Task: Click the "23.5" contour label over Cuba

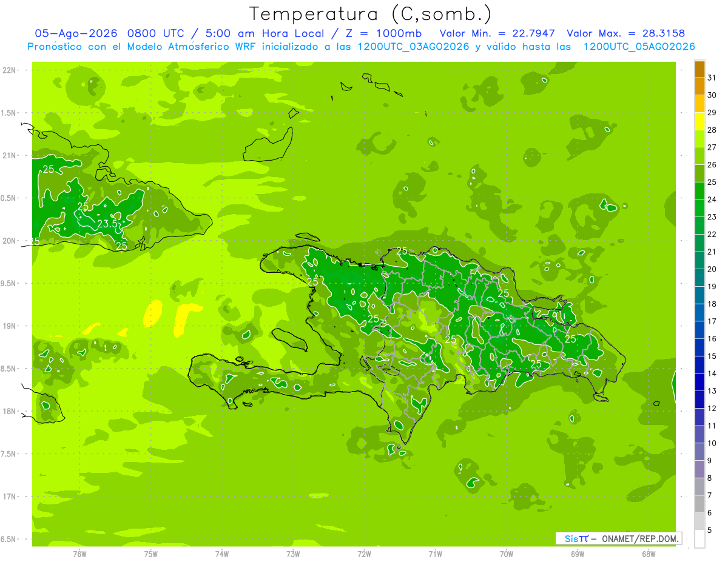Action: coord(107,224)
